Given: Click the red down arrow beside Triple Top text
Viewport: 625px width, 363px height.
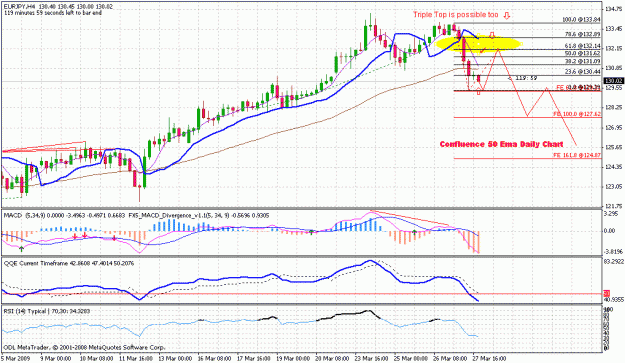Looking at the screenshot, I should pyautogui.click(x=506, y=16).
